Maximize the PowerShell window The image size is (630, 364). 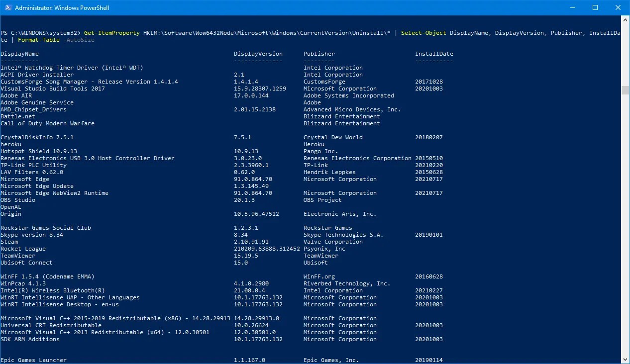pyautogui.click(x=595, y=7)
